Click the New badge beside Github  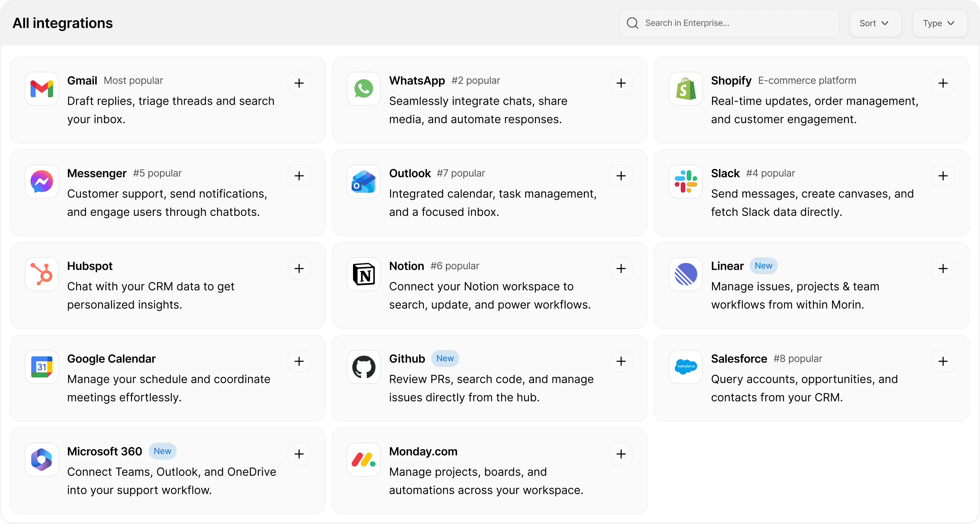445,359
